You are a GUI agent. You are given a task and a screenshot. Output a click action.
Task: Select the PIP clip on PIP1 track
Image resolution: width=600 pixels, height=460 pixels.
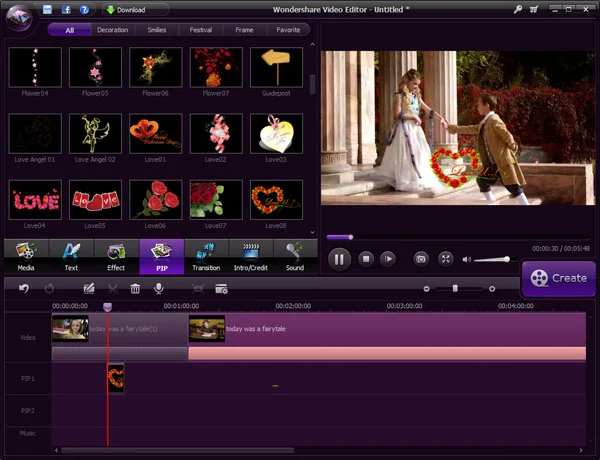point(116,377)
